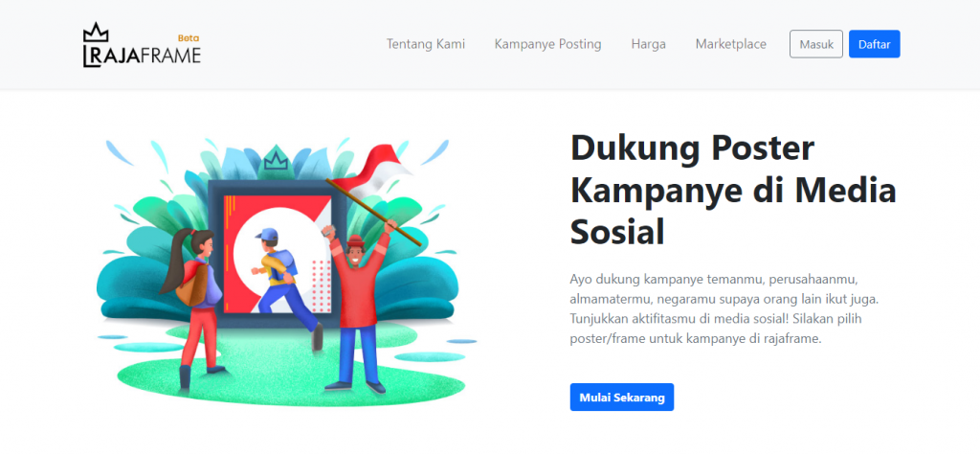Click the RajaFrame logo in header
The width and height of the screenshot is (980, 455).
(x=142, y=45)
